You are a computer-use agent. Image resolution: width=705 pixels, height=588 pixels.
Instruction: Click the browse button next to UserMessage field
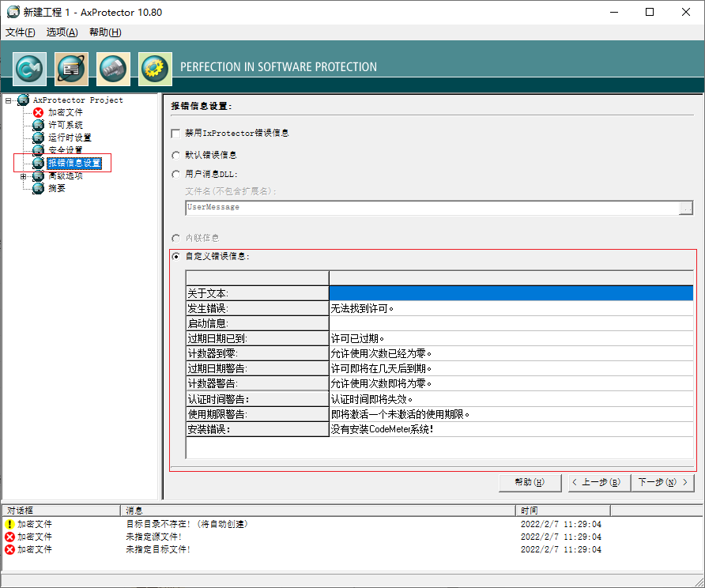point(686,208)
